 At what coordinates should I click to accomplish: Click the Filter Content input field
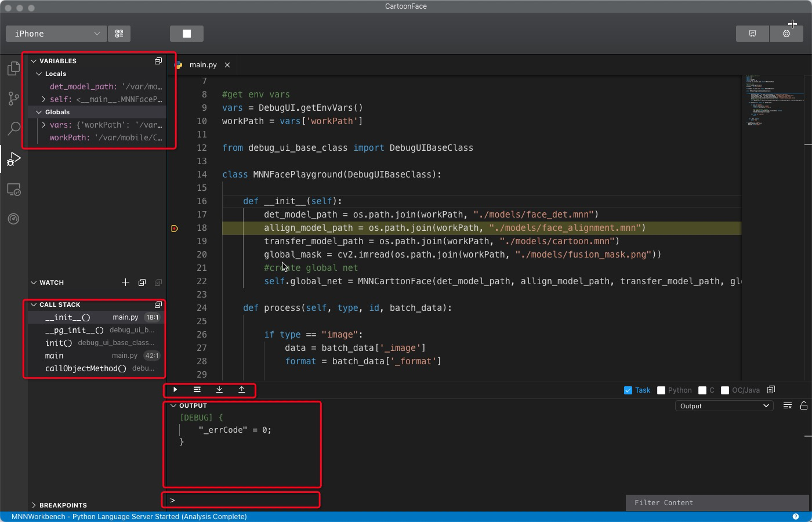click(x=716, y=503)
